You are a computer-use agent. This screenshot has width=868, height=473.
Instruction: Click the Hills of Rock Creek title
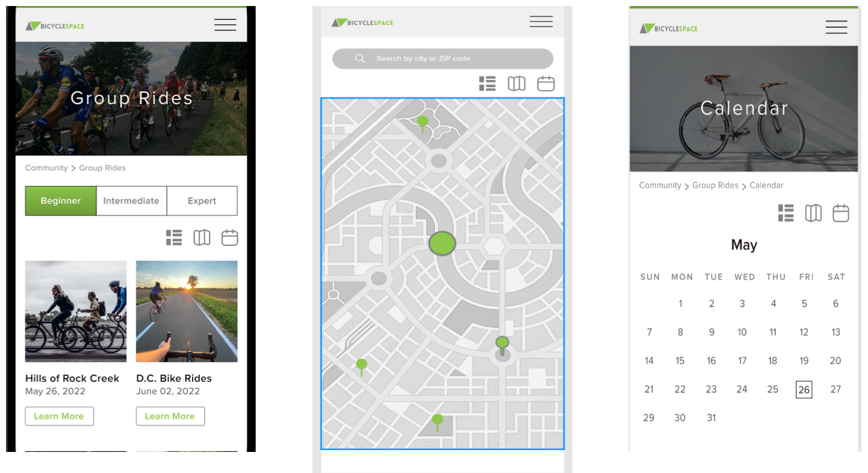point(72,378)
